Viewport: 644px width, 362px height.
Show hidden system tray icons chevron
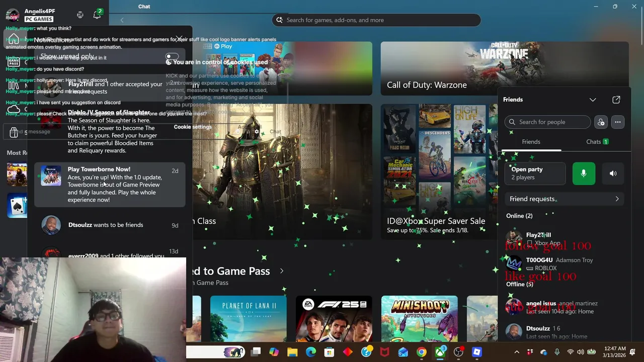click(x=516, y=352)
